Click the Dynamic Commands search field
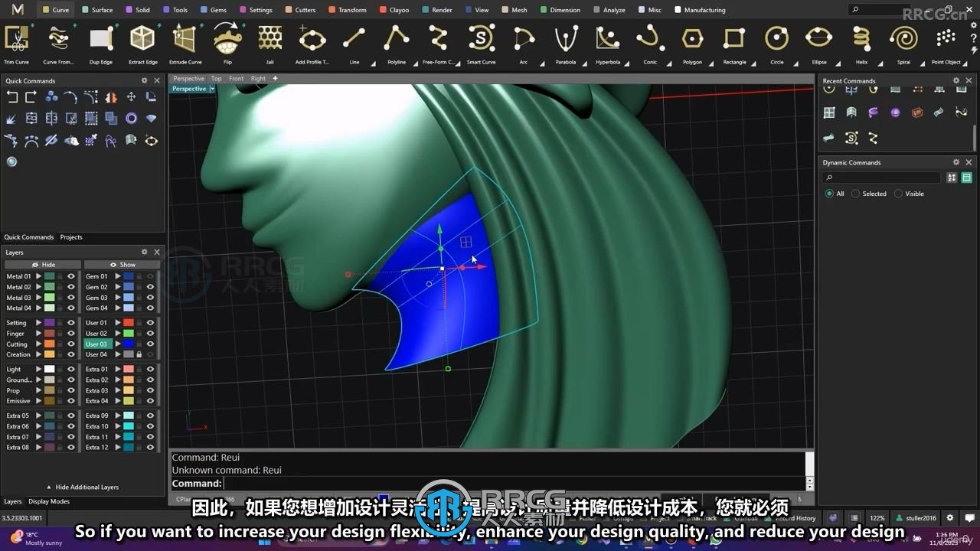This screenshot has height=551, width=980. (883, 178)
